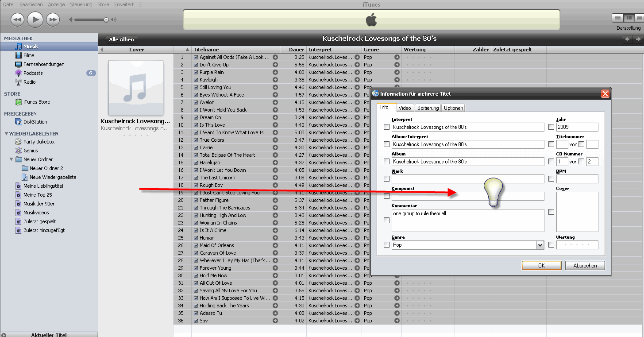Image resolution: width=644 pixels, height=337 pixels.
Task: Uncheck the track Say
Action: (196, 321)
